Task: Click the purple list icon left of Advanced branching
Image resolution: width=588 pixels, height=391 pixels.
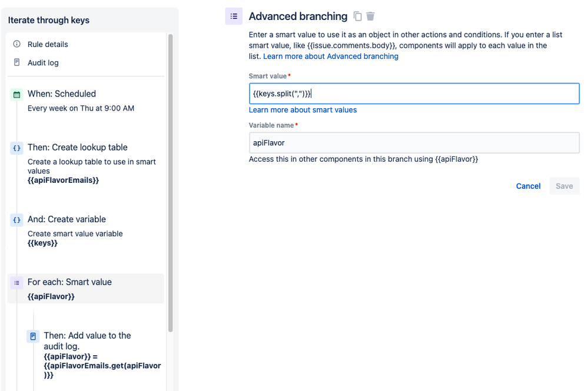Action: 234,16
